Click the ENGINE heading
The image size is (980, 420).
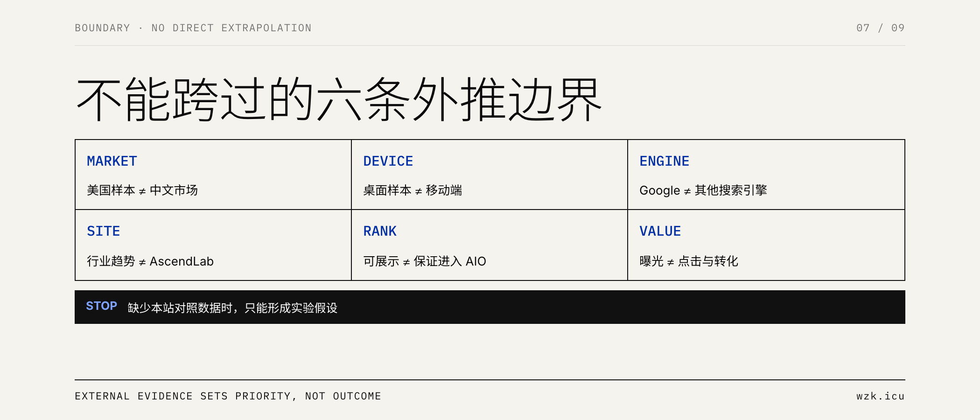pos(665,161)
